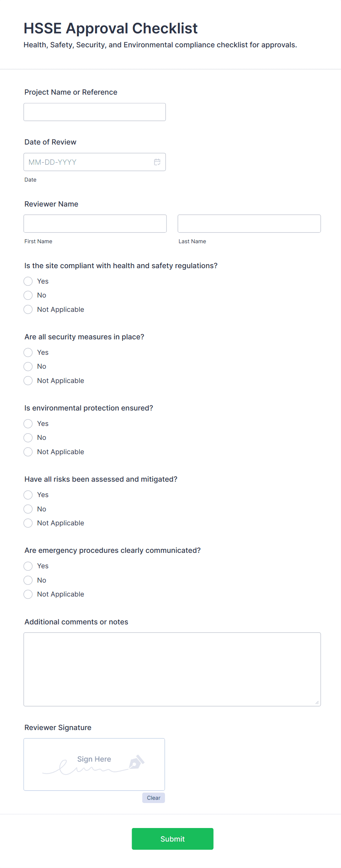Viewport: 341px width, 868px height.
Task: Focus the Last Name field
Action: click(249, 223)
